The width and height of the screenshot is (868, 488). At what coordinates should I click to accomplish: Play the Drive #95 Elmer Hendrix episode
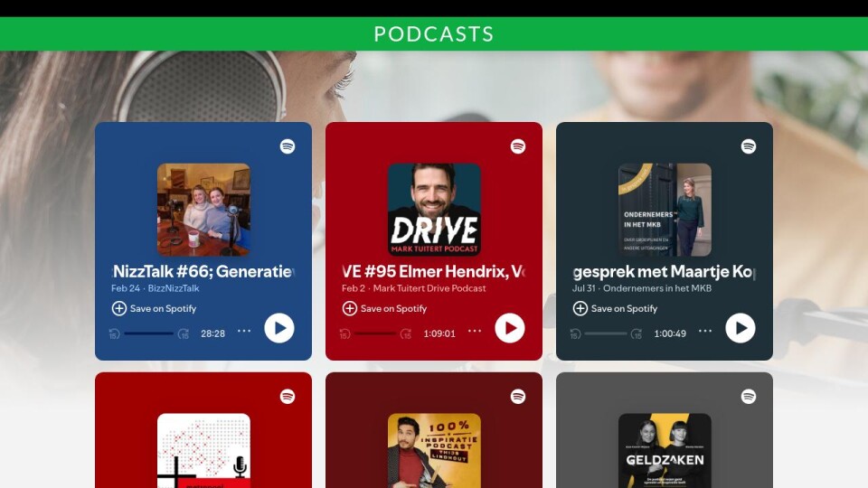(x=510, y=328)
